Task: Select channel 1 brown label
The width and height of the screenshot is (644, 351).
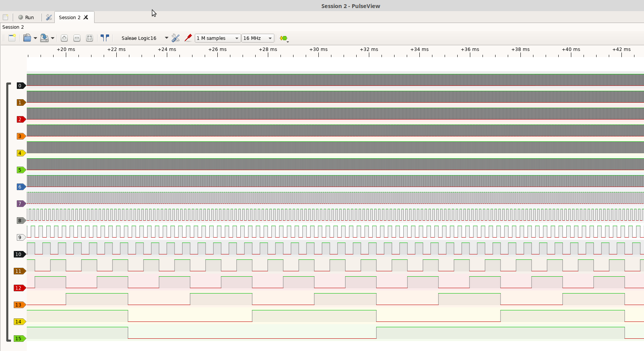Action: click(x=21, y=102)
